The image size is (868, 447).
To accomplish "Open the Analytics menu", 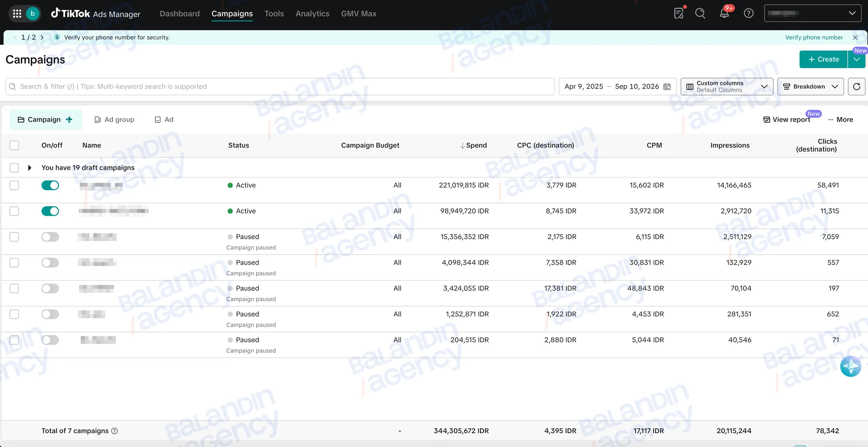I will (x=312, y=13).
